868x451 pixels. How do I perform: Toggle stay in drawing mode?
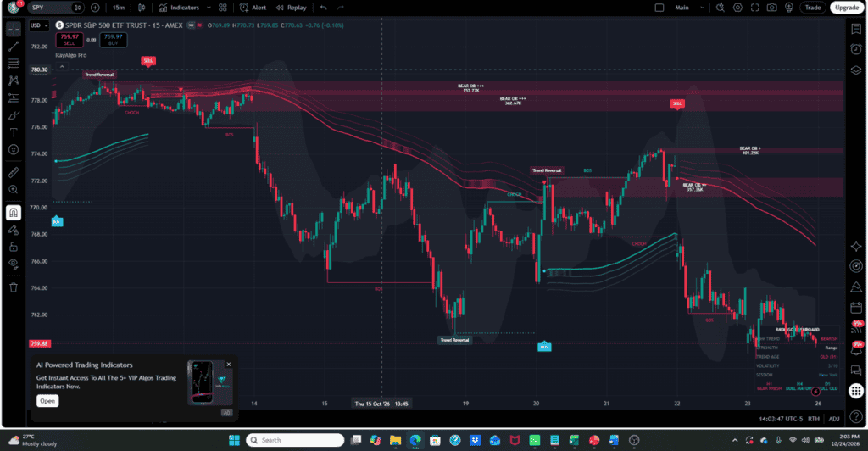click(14, 230)
